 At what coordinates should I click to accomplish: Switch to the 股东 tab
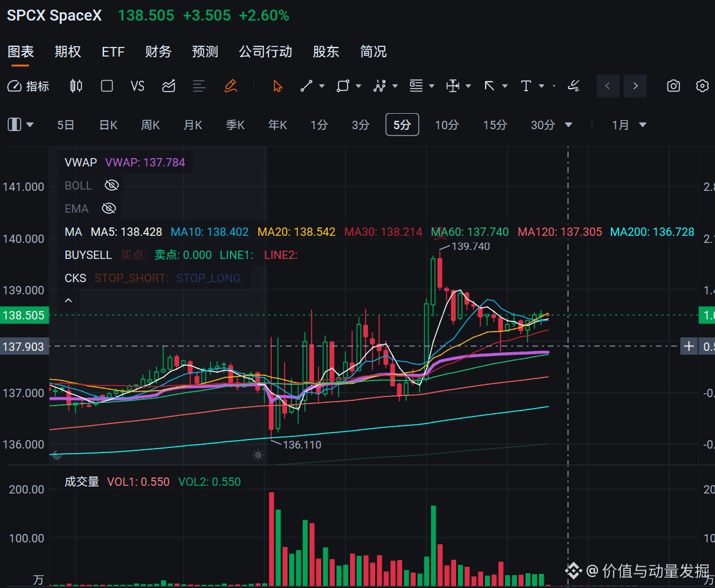(326, 51)
